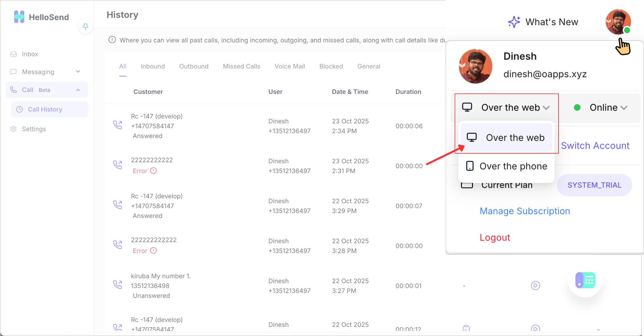Click the 00:00:07 duration cell
Viewport: 644px width, 336px height.
tap(409, 206)
